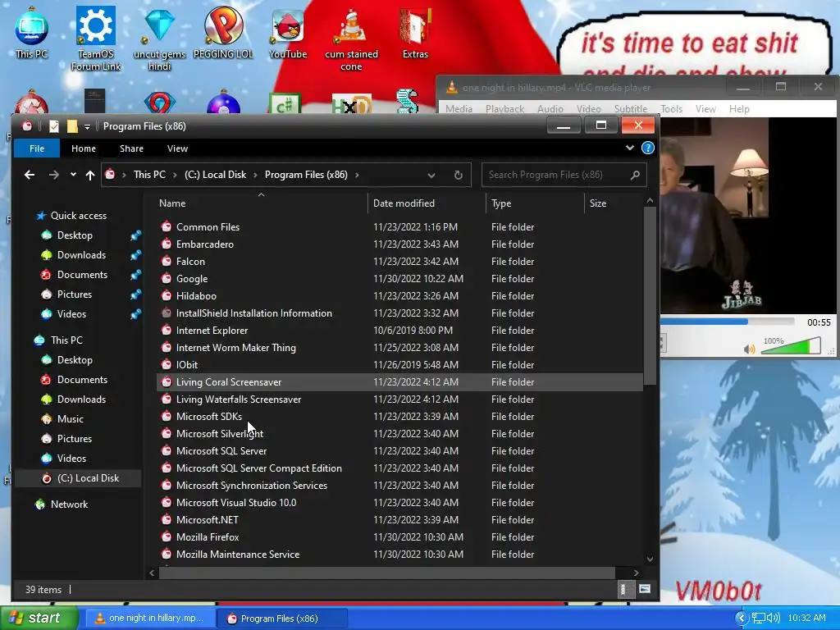Screen dimensions: 840x630
Task: Open the This PC desktop icon
Action: pyautogui.click(x=32, y=33)
